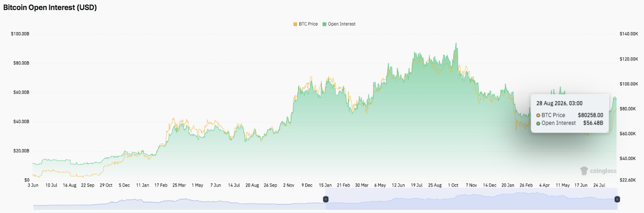Click the 24 Jul label on time axis

click(x=599, y=185)
